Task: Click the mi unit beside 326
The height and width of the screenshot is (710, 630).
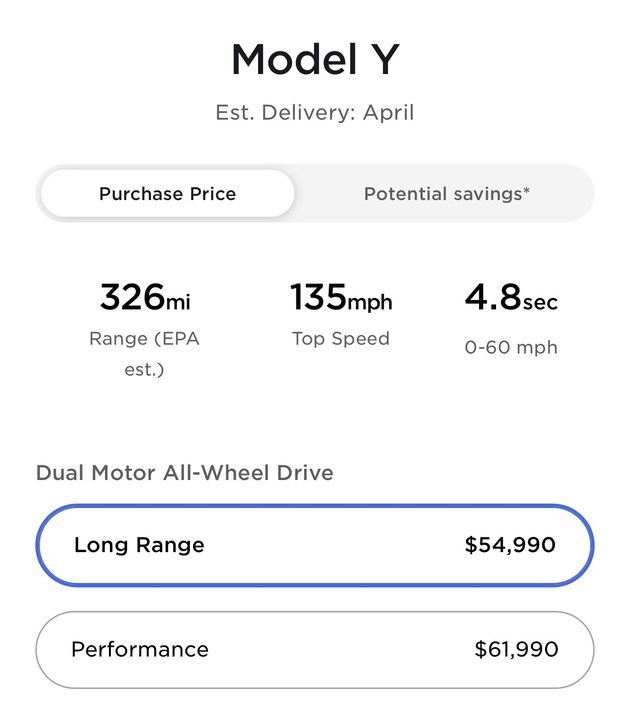Action: pos(178,302)
